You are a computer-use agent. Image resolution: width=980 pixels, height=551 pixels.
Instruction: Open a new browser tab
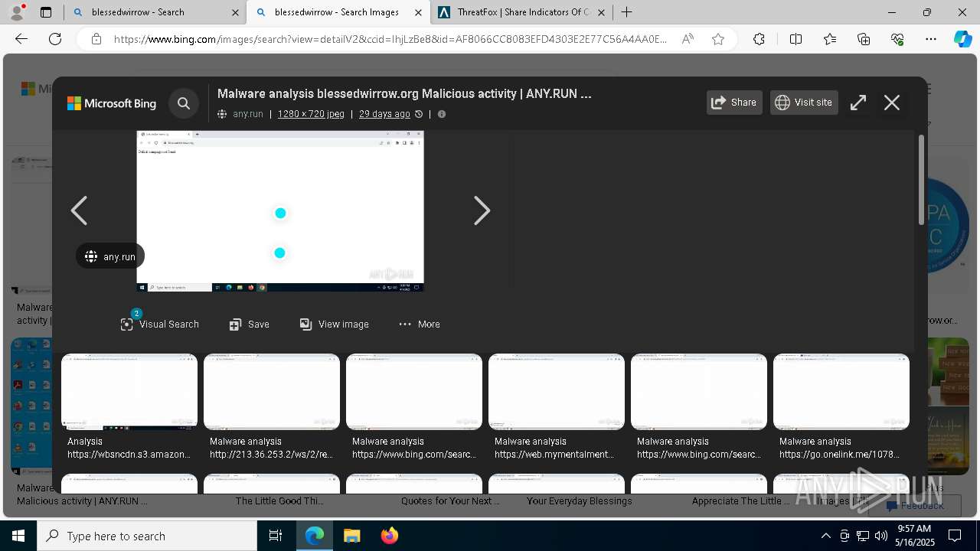(x=626, y=12)
